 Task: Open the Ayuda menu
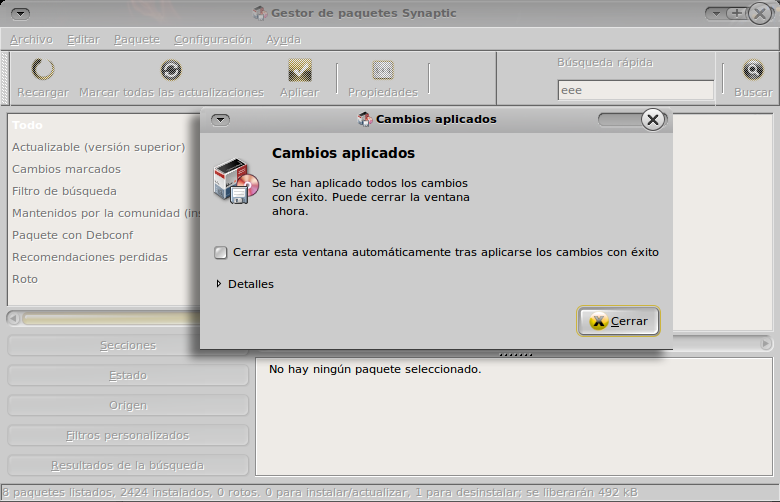tap(284, 39)
